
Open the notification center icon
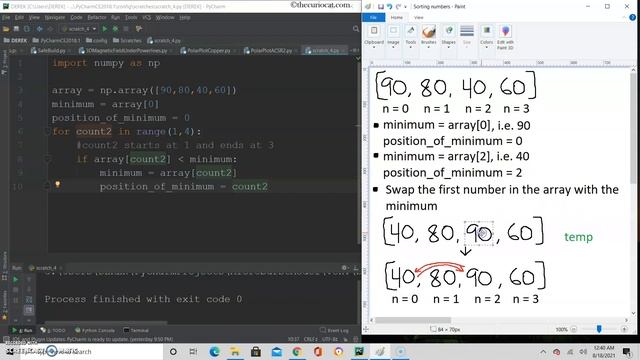coord(627,351)
